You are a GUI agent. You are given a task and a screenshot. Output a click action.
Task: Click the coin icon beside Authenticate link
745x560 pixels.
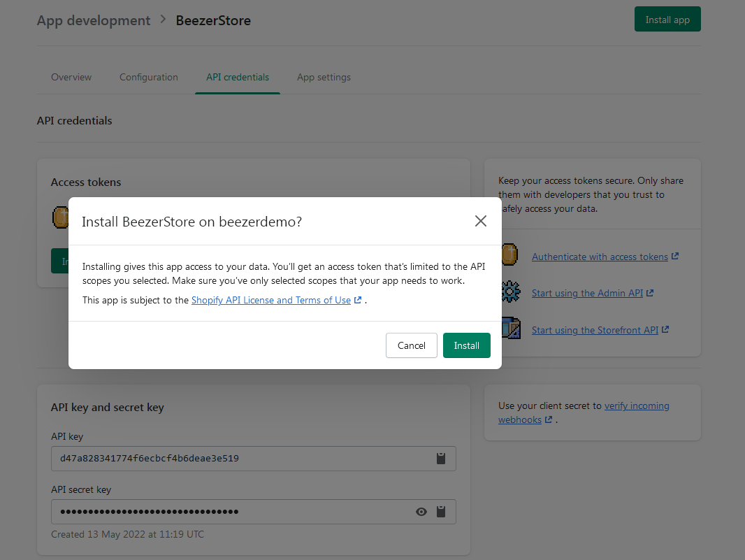click(509, 255)
